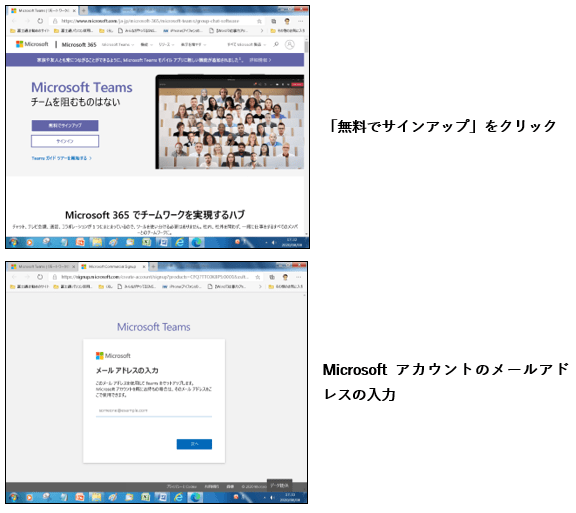The width and height of the screenshot is (576, 513).
Task: Open Paint icon in upper taskbar
Action: coord(114,242)
